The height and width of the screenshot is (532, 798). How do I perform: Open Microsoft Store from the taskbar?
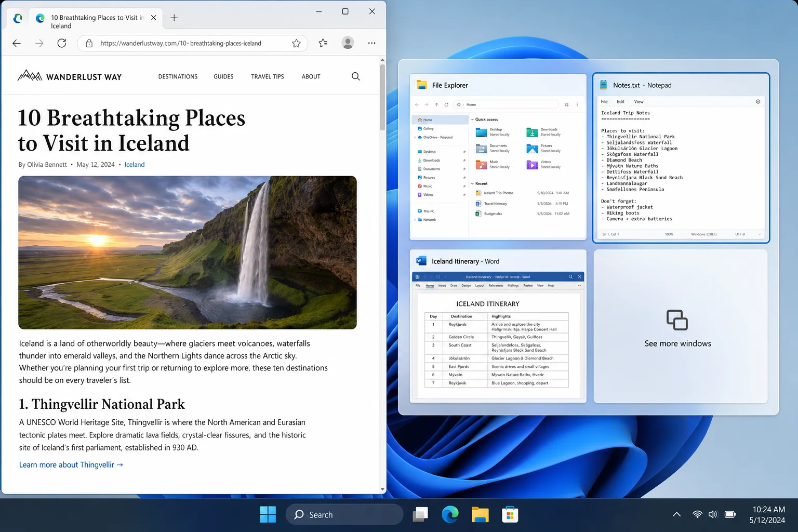510,514
